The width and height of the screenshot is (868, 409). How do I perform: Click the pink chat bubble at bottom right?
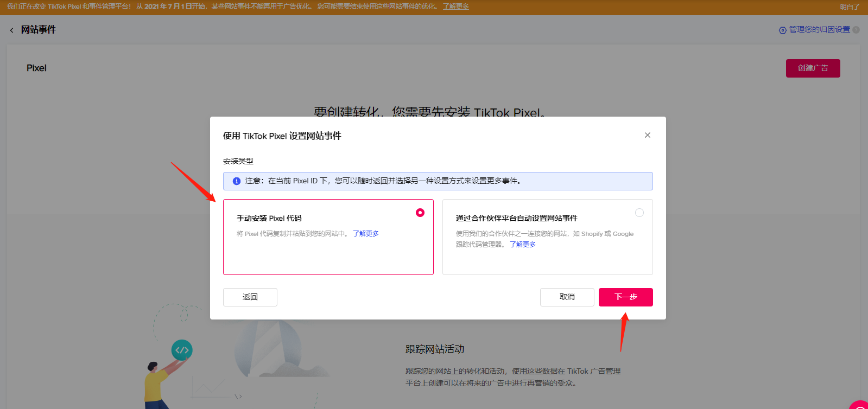click(860, 405)
